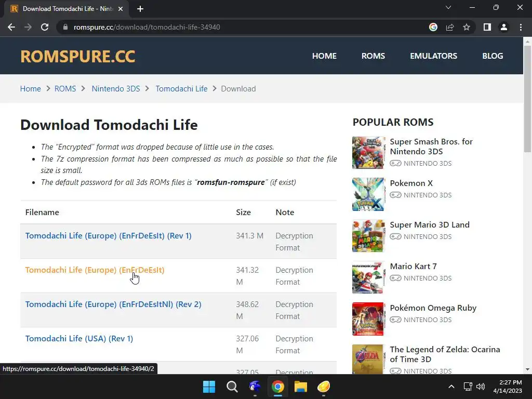The width and height of the screenshot is (532, 399).
Task: Open Chrome three-dot menu
Action: click(x=521, y=27)
